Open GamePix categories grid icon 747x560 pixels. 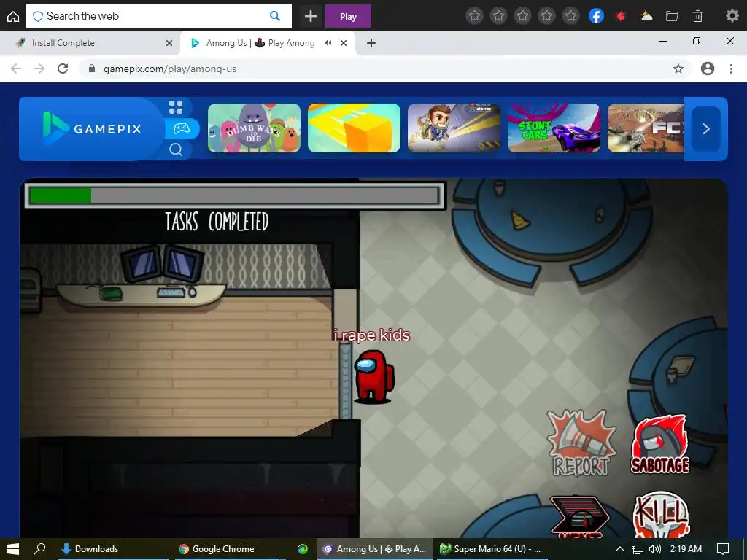click(176, 107)
